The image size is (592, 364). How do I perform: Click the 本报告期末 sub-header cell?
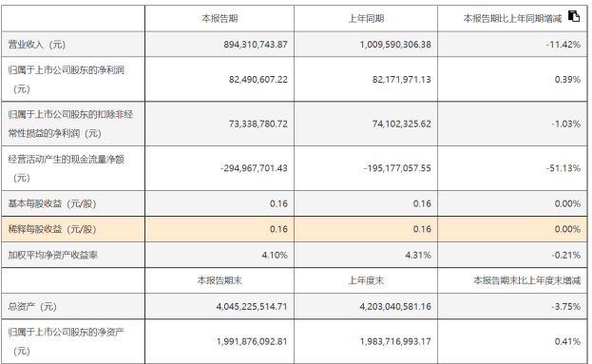(x=220, y=280)
